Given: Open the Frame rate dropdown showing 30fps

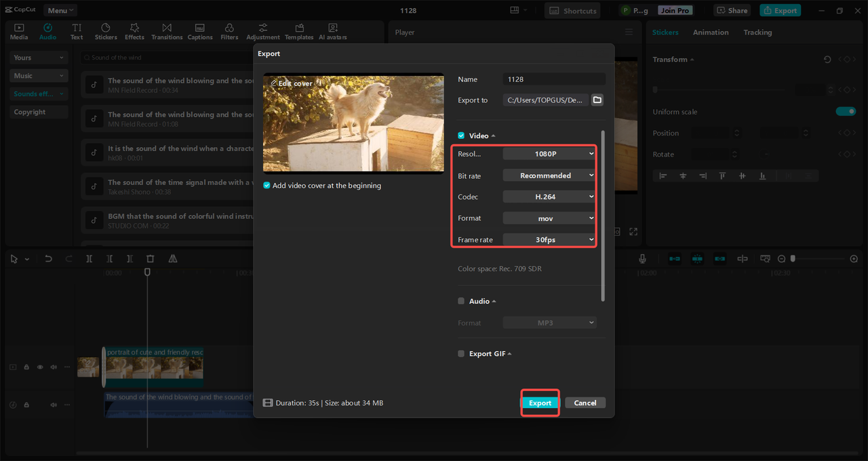Looking at the screenshot, I should point(549,239).
